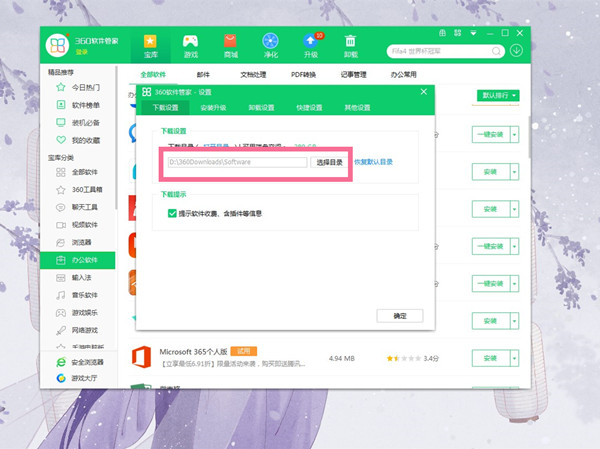The height and width of the screenshot is (449, 600).
Task: Click the download arrow icon at top right
Action: (517, 50)
